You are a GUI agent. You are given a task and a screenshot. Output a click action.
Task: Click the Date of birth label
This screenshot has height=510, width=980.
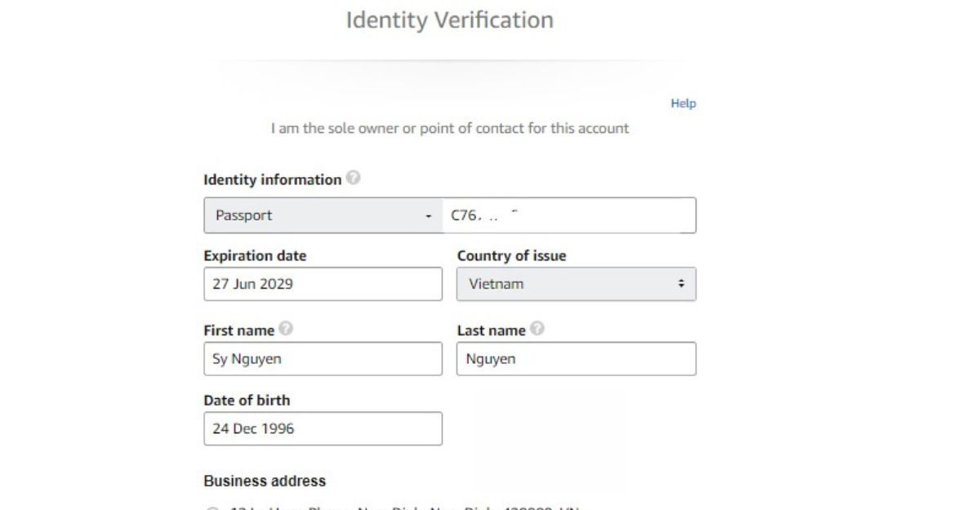tap(247, 400)
